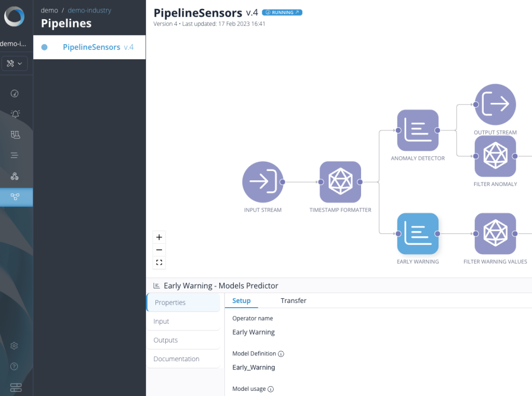The image size is (532, 396).
Task: Click the demo-industry breadcrumb link
Action: (x=89, y=10)
